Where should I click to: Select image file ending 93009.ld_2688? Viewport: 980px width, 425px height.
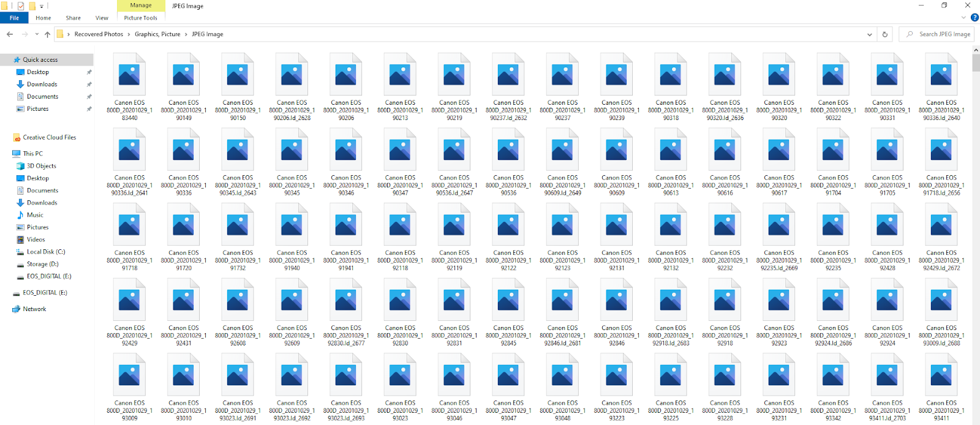tap(941, 312)
